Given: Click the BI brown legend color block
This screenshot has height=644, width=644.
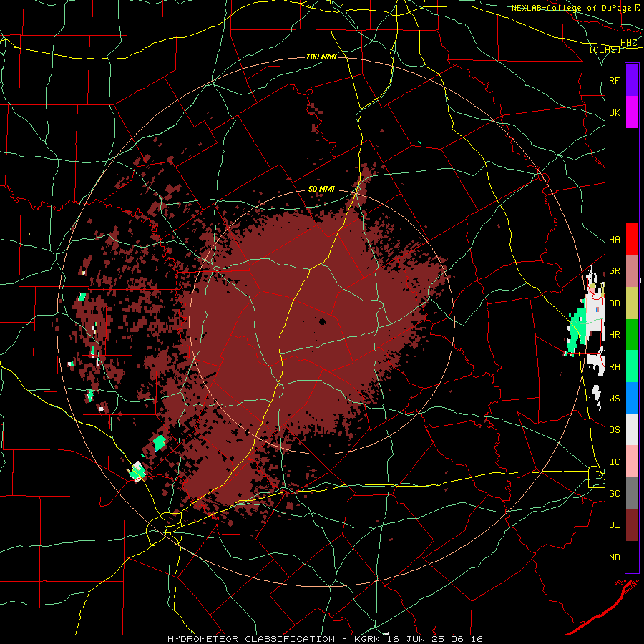Looking at the screenshot, I should point(632,525).
